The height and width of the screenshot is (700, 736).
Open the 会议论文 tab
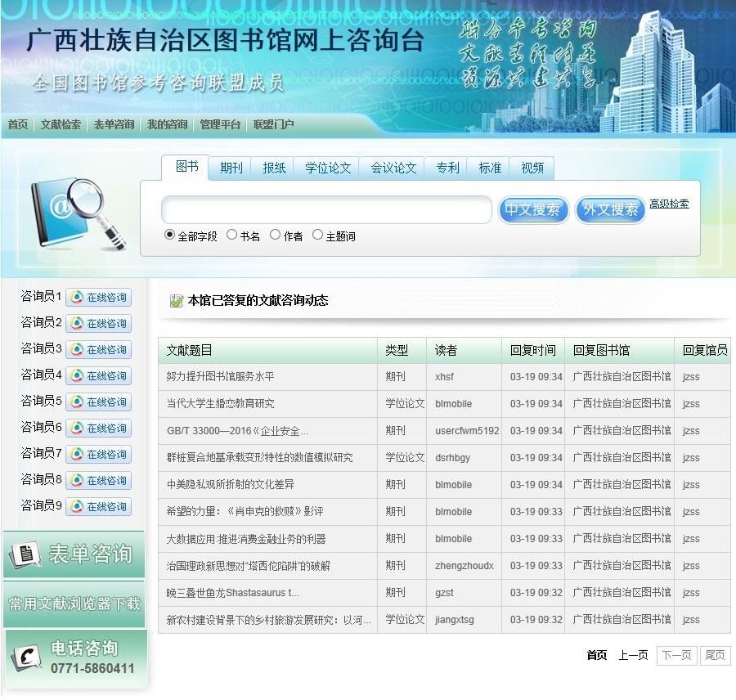coord(393,168)
